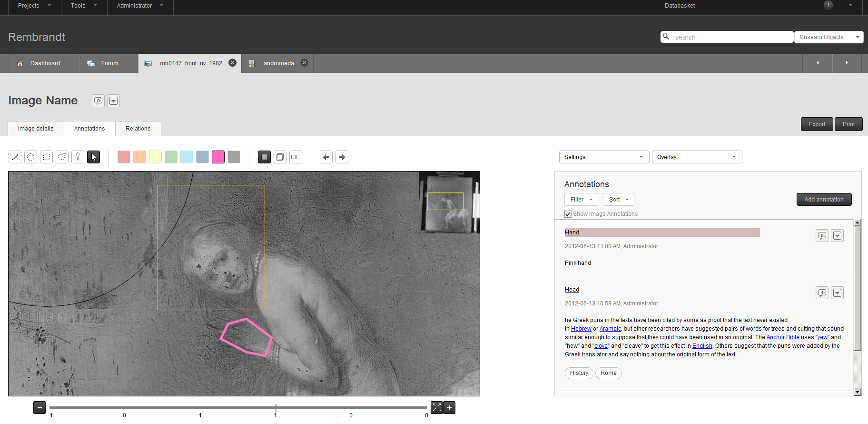Open the Administrator menu
Image resolution: width=868 pixels, height=424 pixels.
coord(140,6)
